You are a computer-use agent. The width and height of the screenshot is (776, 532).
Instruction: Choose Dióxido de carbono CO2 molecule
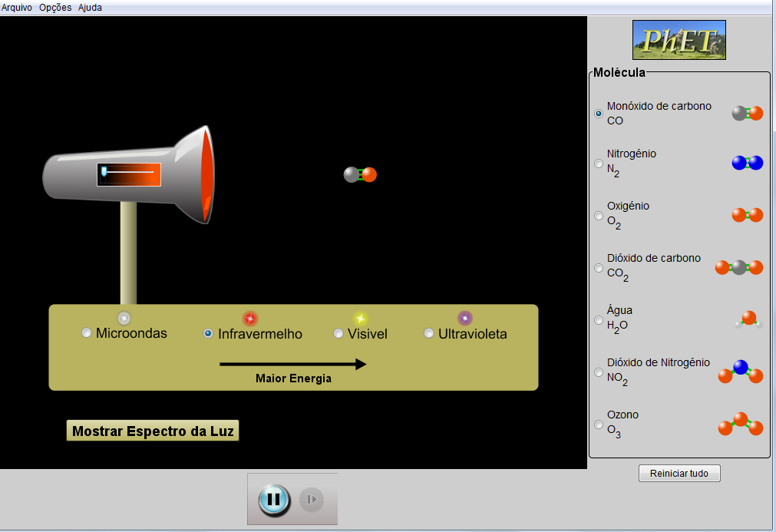coord(599,268)
